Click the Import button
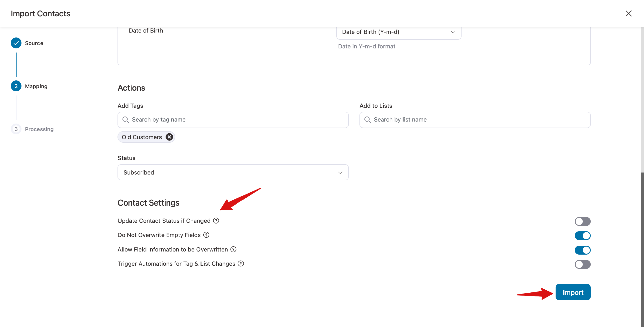Viewport: 644px width, 327px height. [x=573, y=292]
